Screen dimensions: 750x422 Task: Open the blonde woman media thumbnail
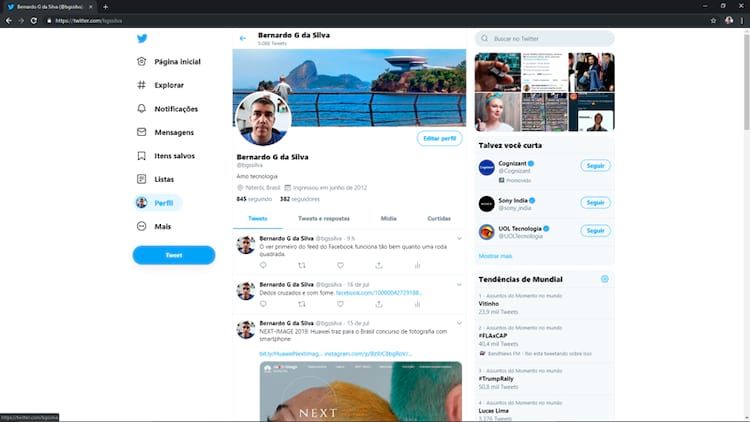coord(497,112)
